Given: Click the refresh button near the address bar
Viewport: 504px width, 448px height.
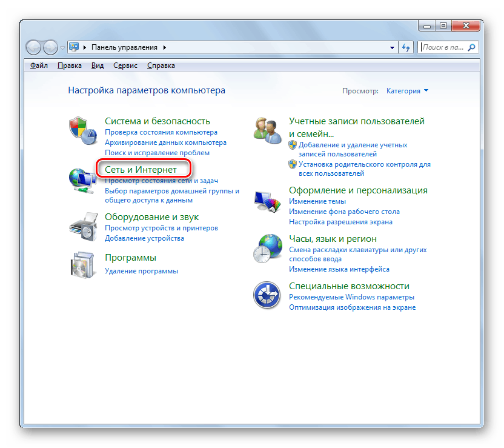Looking at the screenshot, I should pyautogui.click(x=405, y=47).
